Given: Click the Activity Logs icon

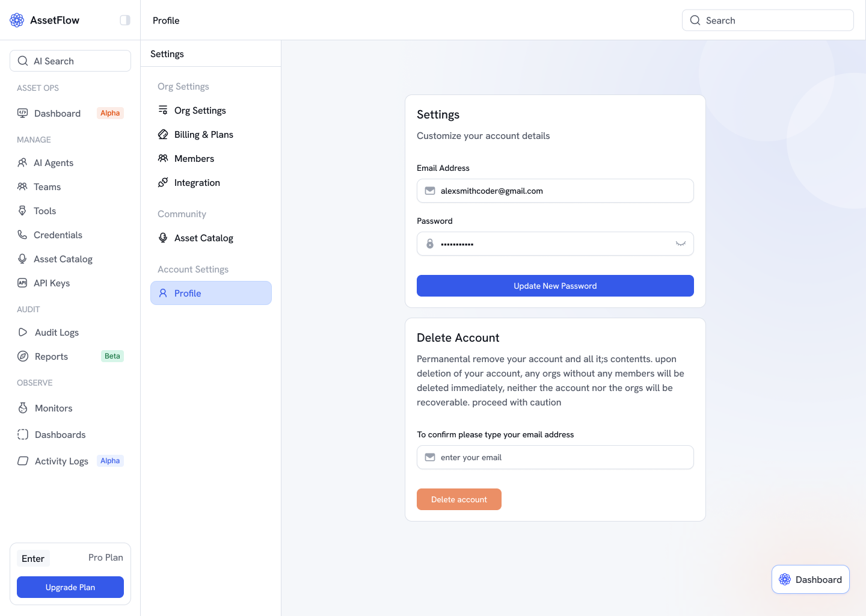Looking at the screenshot, I should (x=23, y=461).
